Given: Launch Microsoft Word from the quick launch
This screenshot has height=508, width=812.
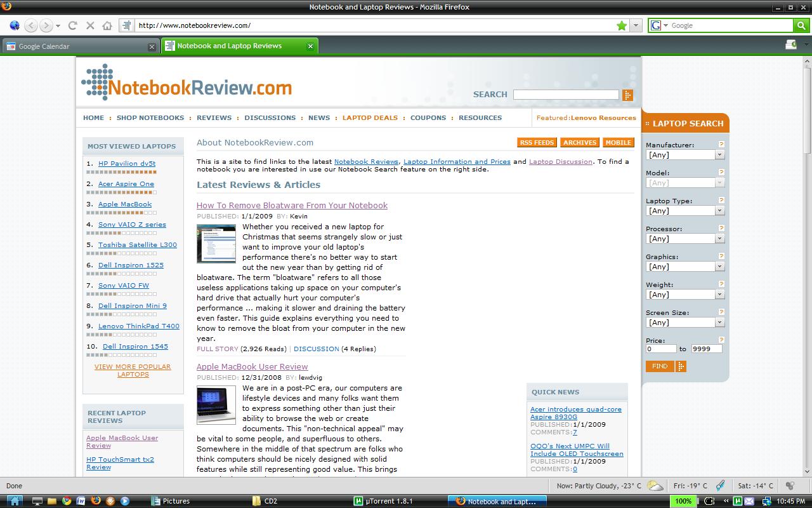Looking at the screenshot, I should click(x=81, y=501).
